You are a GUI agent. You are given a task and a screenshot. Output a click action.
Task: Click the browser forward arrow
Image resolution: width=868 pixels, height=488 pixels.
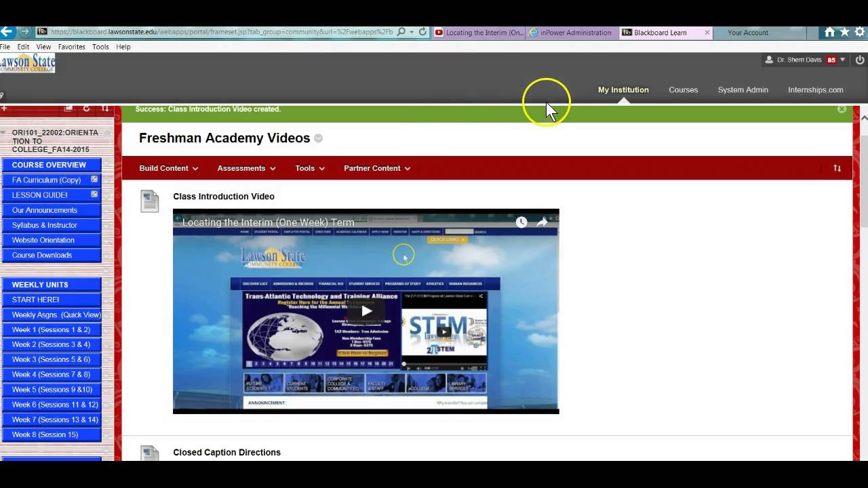(24, 32)
